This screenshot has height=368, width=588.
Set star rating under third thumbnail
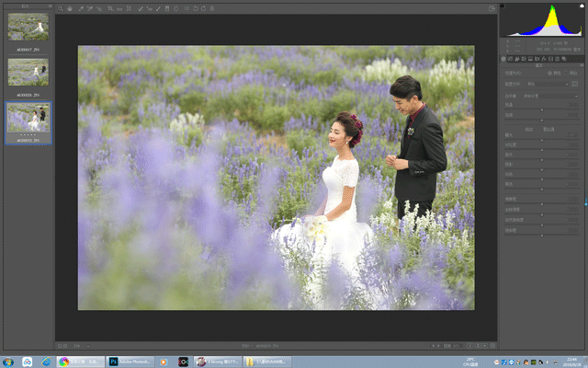(28, 134)
